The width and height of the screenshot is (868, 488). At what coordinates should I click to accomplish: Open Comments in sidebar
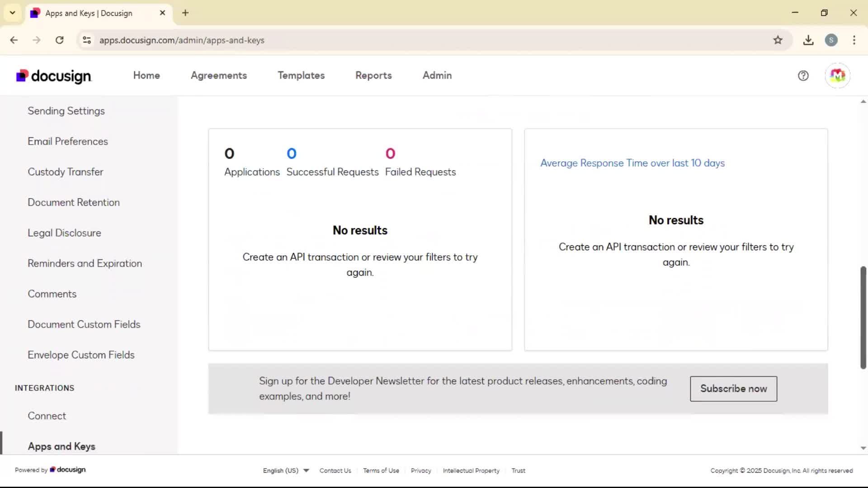(52, 294)
